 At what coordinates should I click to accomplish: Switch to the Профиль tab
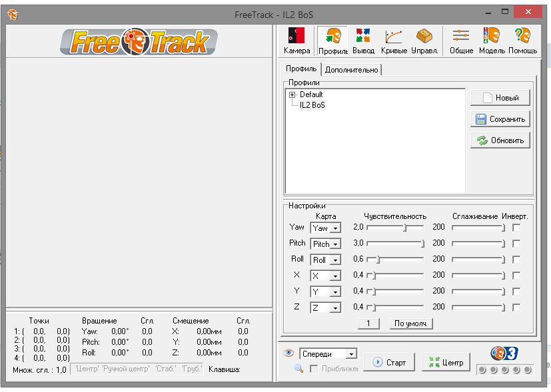[x=301, y=69]
